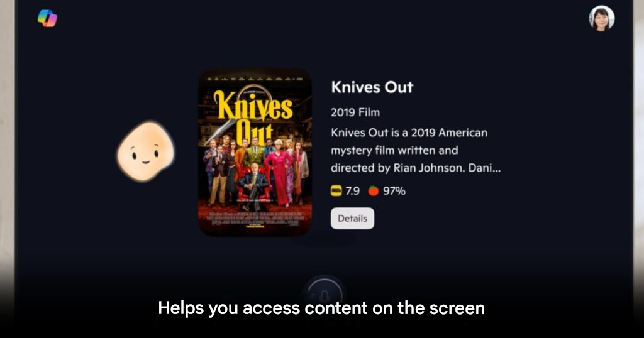Click the movie description starting Knives Out is
This screenshot has width=644, height=338.
pyautogui.click(x=416, y=150)
